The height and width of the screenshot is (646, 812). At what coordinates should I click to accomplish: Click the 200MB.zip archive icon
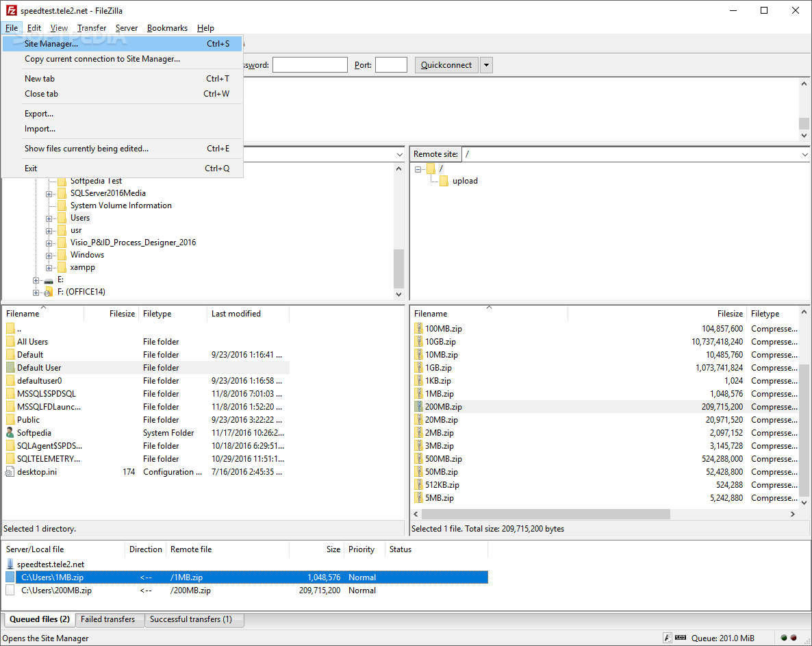point(419,407)
